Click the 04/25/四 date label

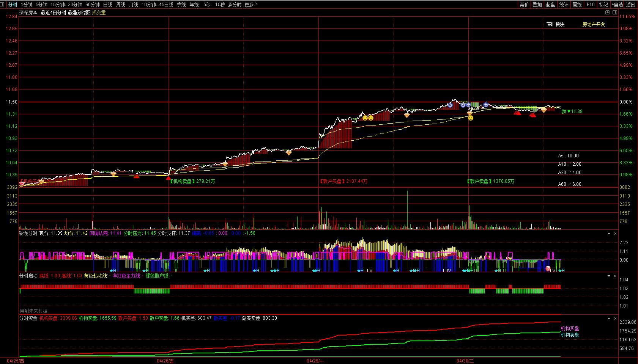coord(15,361)
